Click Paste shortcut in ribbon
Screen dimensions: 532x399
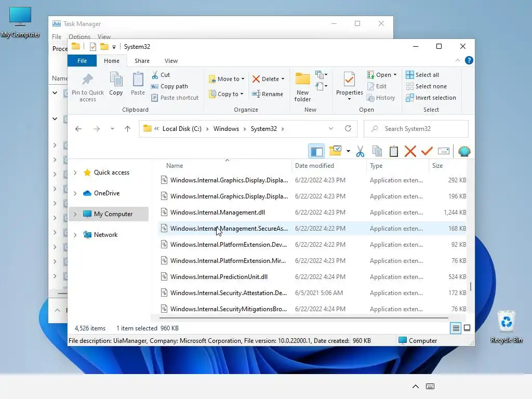[175, 98]
